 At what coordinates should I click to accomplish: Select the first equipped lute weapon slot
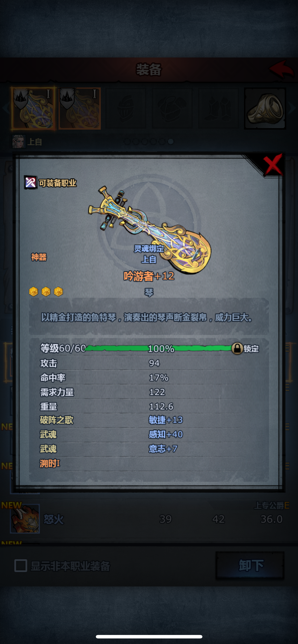pos(33,108)
